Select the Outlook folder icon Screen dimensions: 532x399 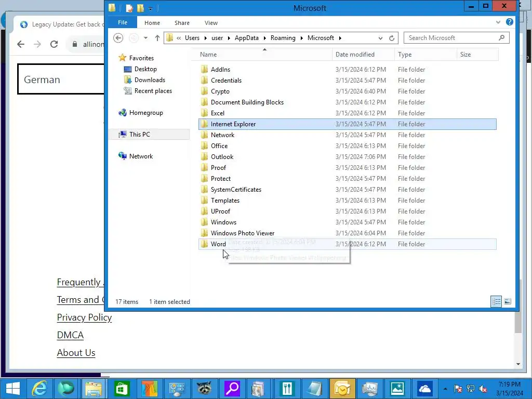(204, 157)
